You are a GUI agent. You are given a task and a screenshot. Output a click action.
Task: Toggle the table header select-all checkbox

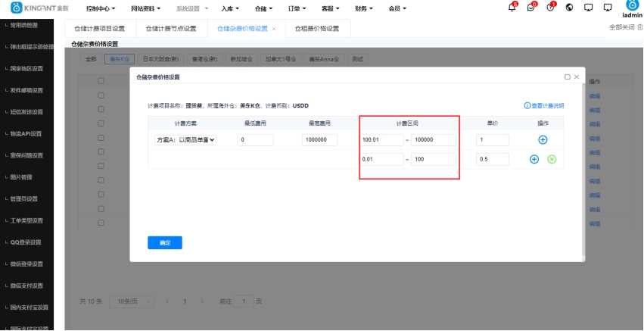pos(101,81)
